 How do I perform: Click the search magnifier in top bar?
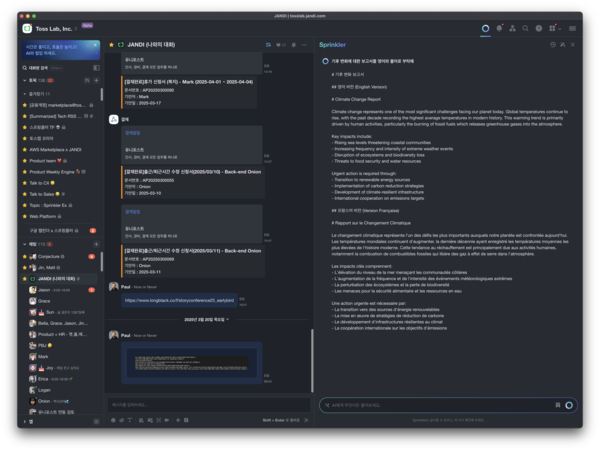pos(525,29)
